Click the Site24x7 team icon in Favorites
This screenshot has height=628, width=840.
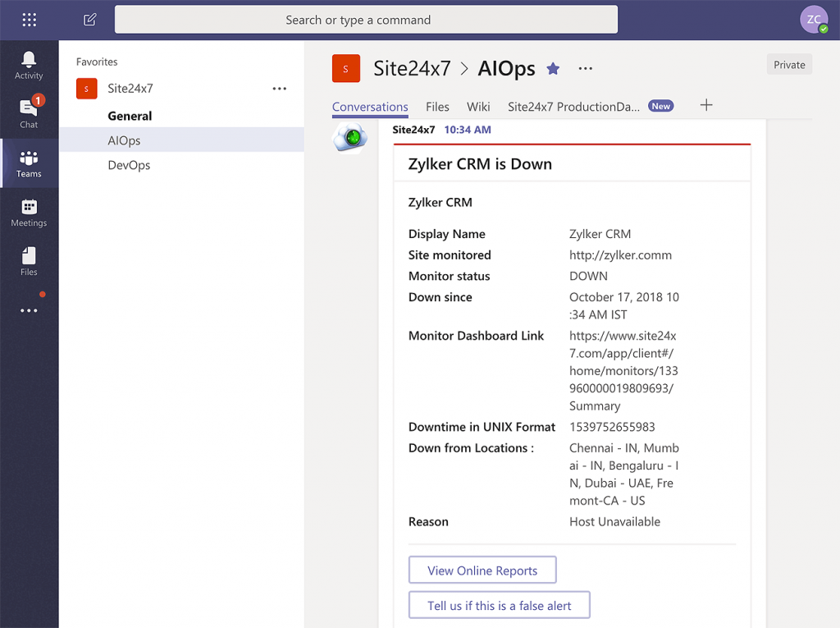[86, 88]
